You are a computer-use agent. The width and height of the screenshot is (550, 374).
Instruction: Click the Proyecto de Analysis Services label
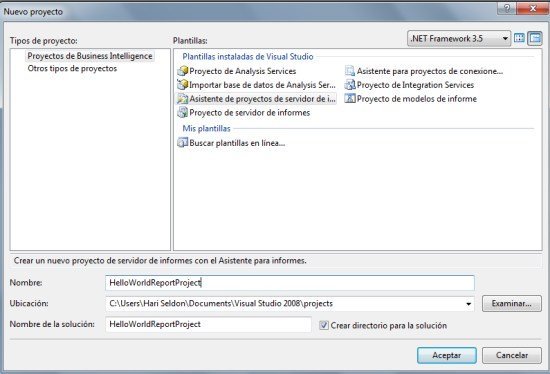coord(243,71)
